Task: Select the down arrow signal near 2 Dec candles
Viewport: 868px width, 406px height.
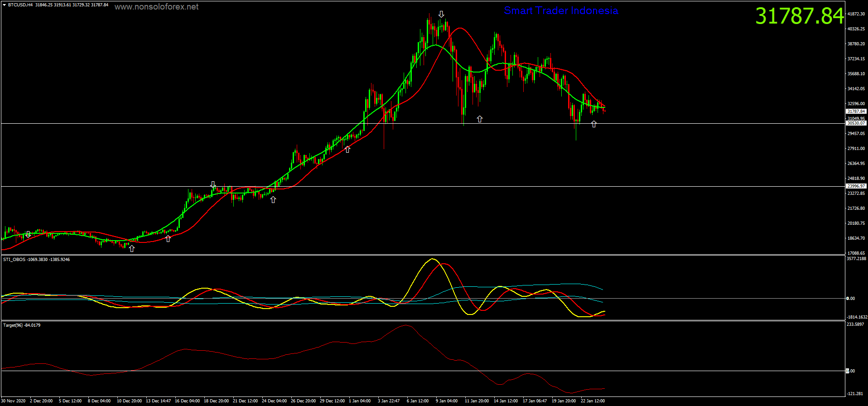Action: [x=28, y=234]
